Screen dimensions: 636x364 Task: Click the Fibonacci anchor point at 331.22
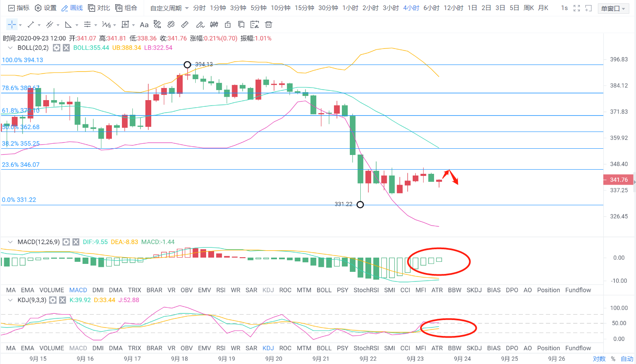[360, 204]
